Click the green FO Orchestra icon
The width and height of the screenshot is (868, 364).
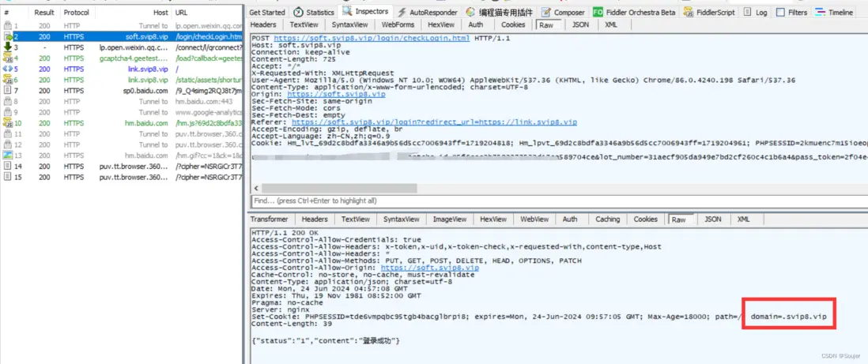598,12
